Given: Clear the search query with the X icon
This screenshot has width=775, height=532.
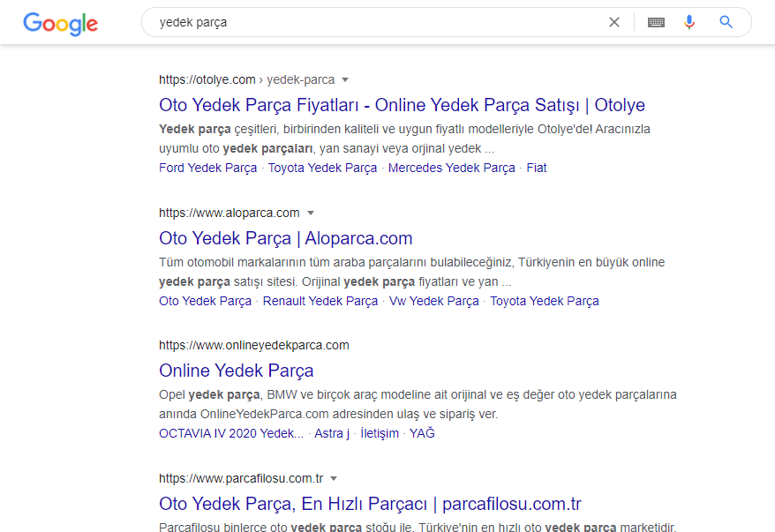Looking at the screenshot, I should point(614,22).
